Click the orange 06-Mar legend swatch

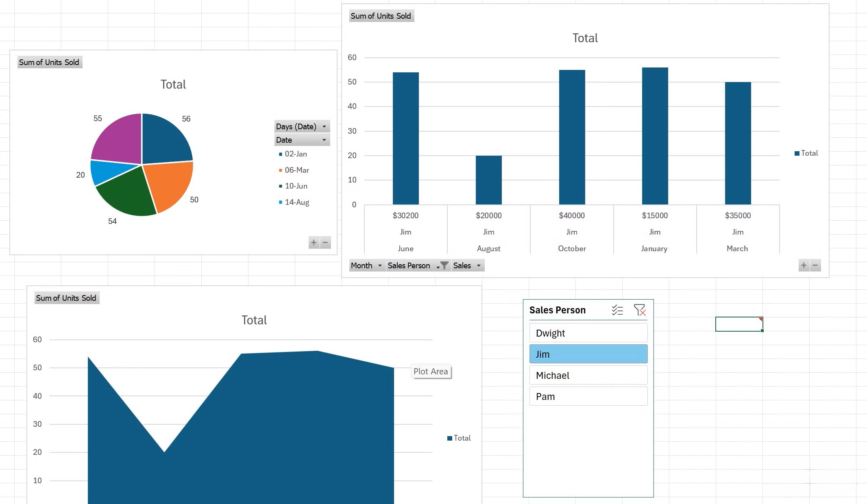[281, 170]
